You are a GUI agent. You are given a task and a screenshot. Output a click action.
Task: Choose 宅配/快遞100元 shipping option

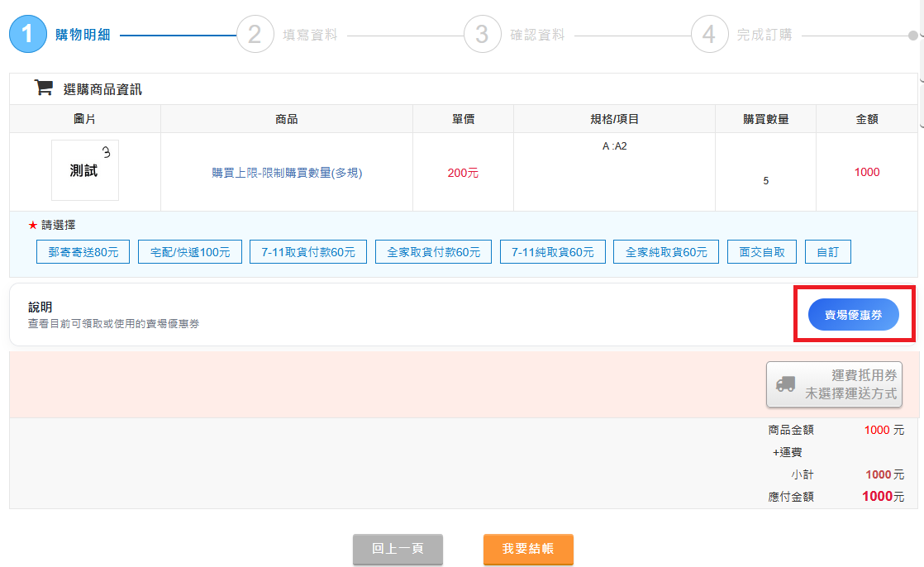pos(190,252)
